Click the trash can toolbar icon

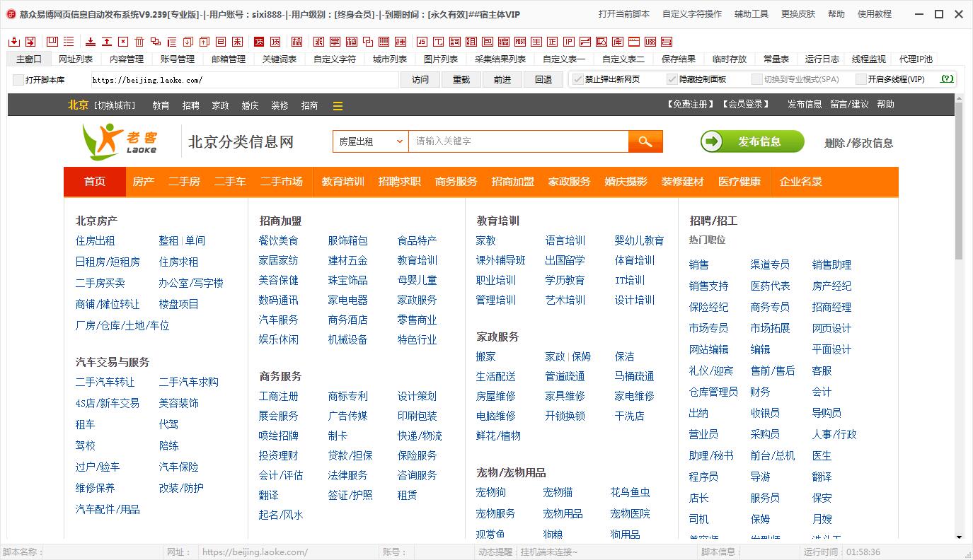tap(139, 42)
